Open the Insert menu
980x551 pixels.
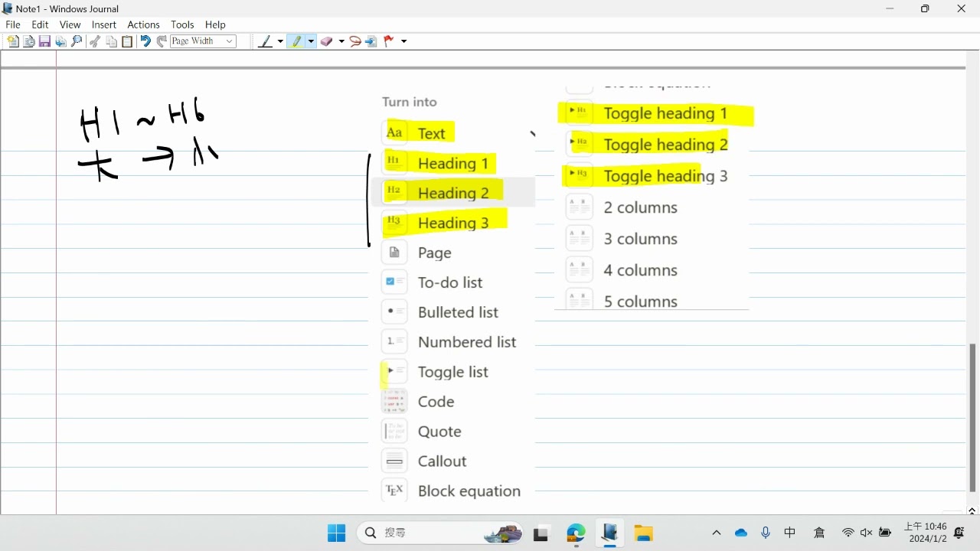click(x=104, y=24)
